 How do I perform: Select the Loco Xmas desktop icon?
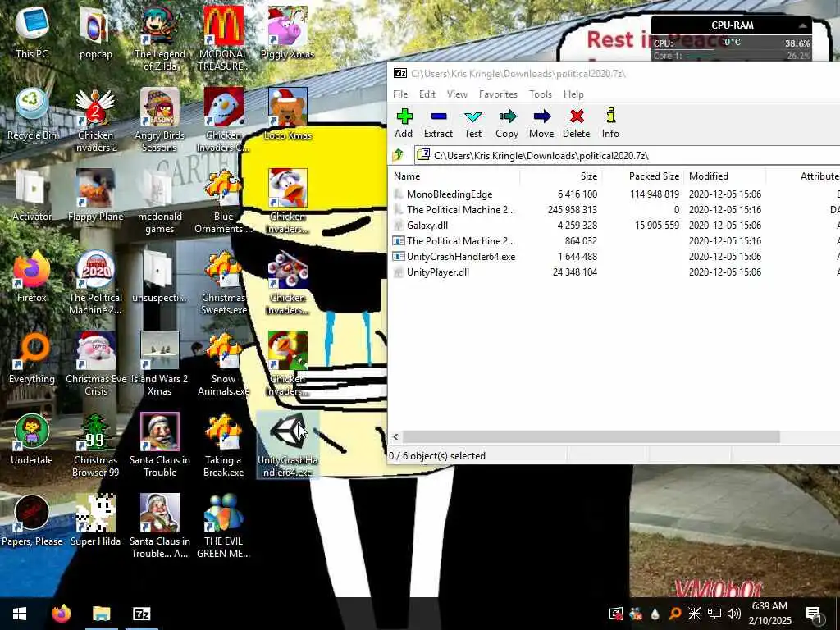(x=288, y=115)
